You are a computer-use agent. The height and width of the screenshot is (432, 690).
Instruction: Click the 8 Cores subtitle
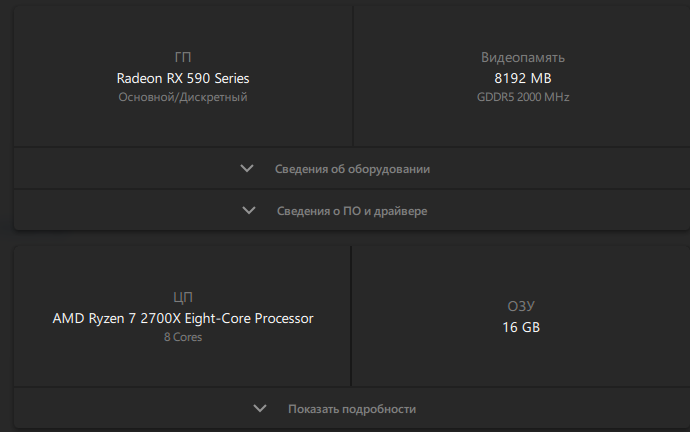point(183,337)
